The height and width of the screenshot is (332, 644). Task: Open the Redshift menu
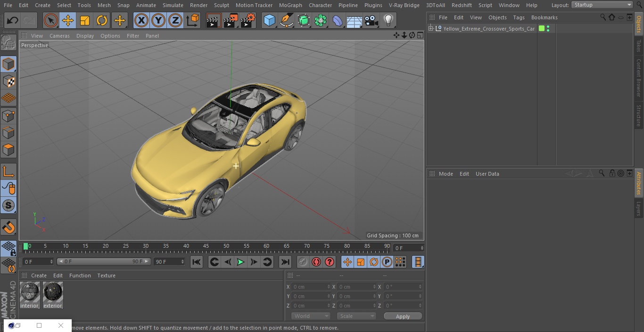(462, 5)
